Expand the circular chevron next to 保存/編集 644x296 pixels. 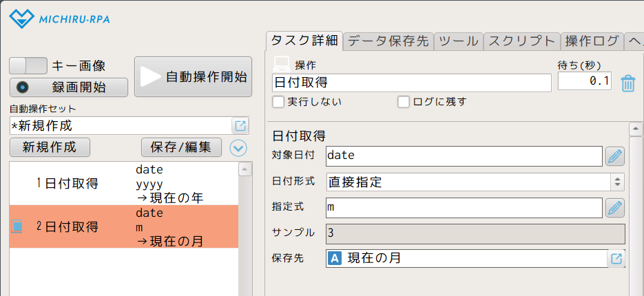tap(238, 147)
